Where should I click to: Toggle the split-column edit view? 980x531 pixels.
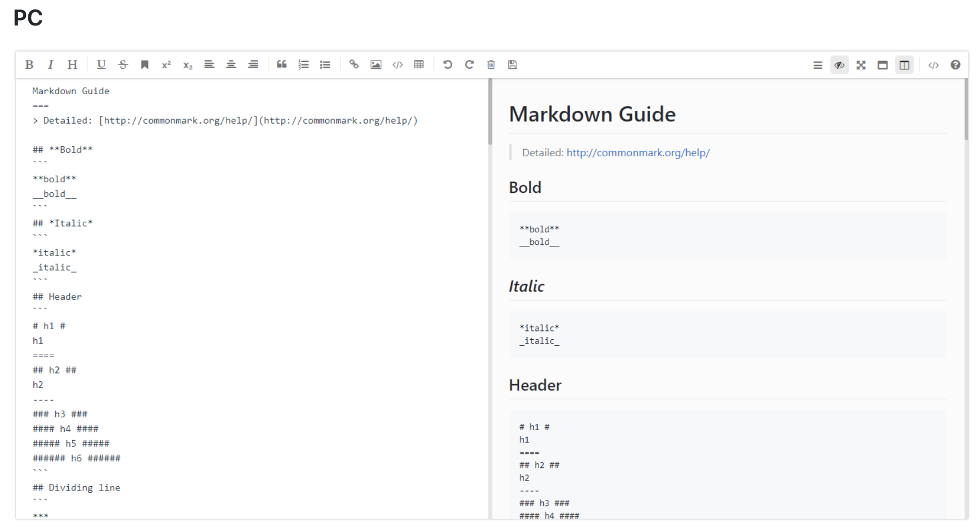905,65
